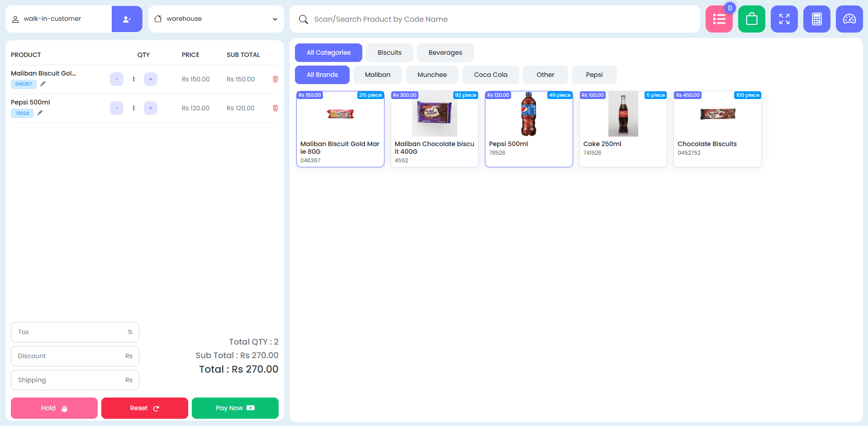Click Maliban Biscuit Gol... cart item name
The image size is (868, 426).
(43, 73)
